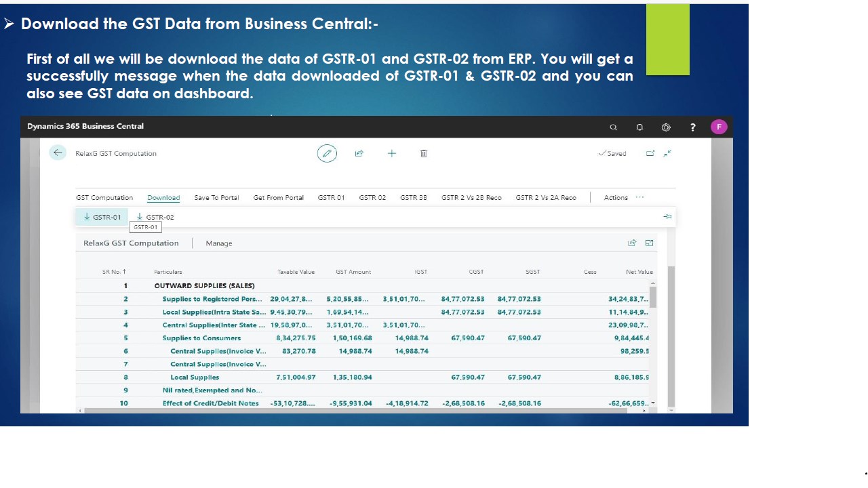Expand the subpage with maximize icon
The height and width of the screenshot is (488, 868).
point(649,243)
